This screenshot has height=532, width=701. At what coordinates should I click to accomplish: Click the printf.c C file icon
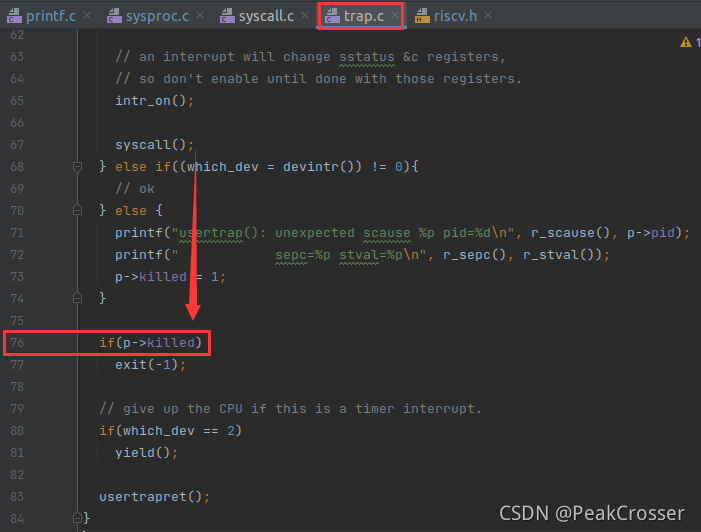tap(15, 16)
